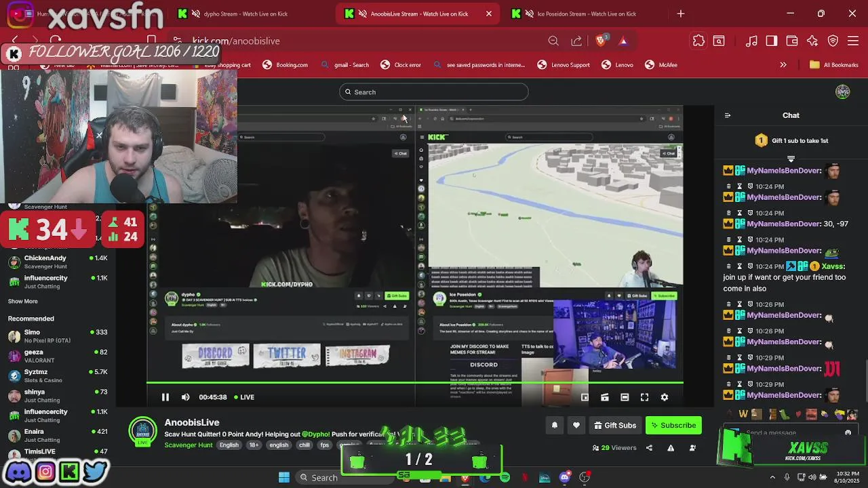Expand hidden bookmarks with double chevron

783,65
